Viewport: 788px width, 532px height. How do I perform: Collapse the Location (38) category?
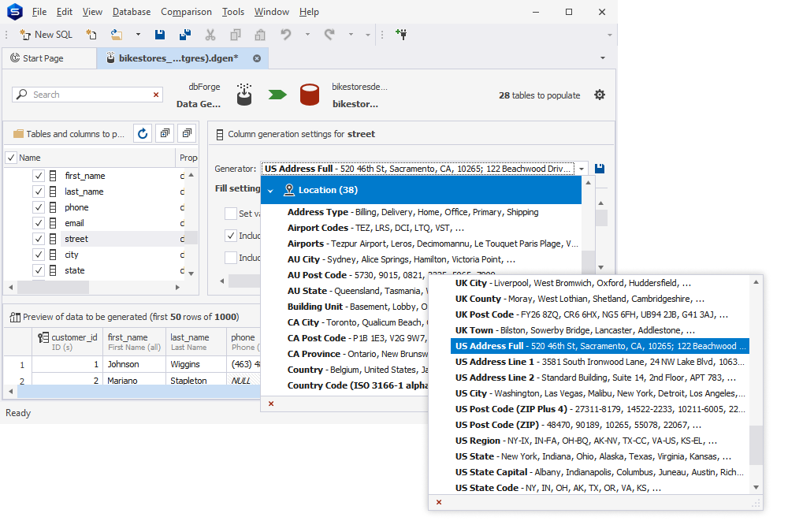271,189
